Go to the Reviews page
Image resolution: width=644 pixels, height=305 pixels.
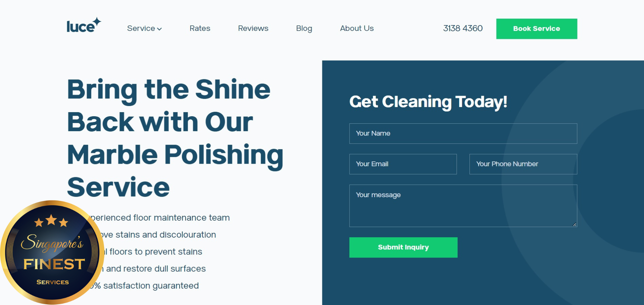[253, 28]
